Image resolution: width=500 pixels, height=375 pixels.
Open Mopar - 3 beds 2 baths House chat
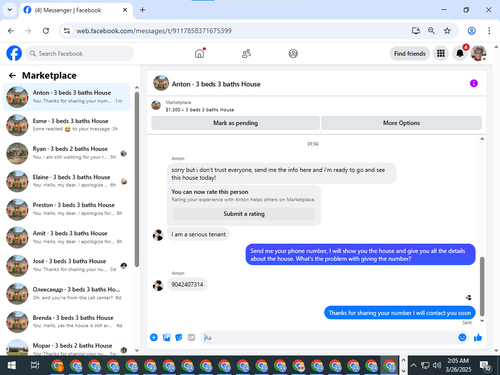point(67,347)
